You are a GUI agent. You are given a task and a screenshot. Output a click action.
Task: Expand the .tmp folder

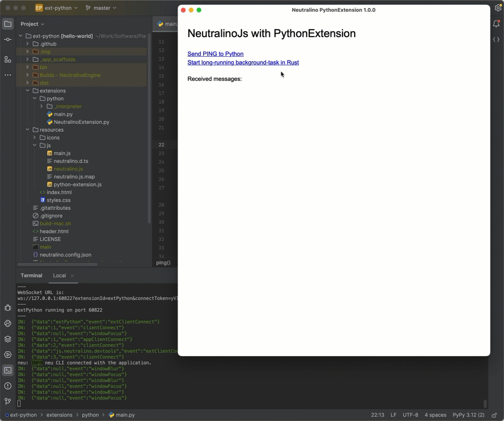tap(28, 52)
